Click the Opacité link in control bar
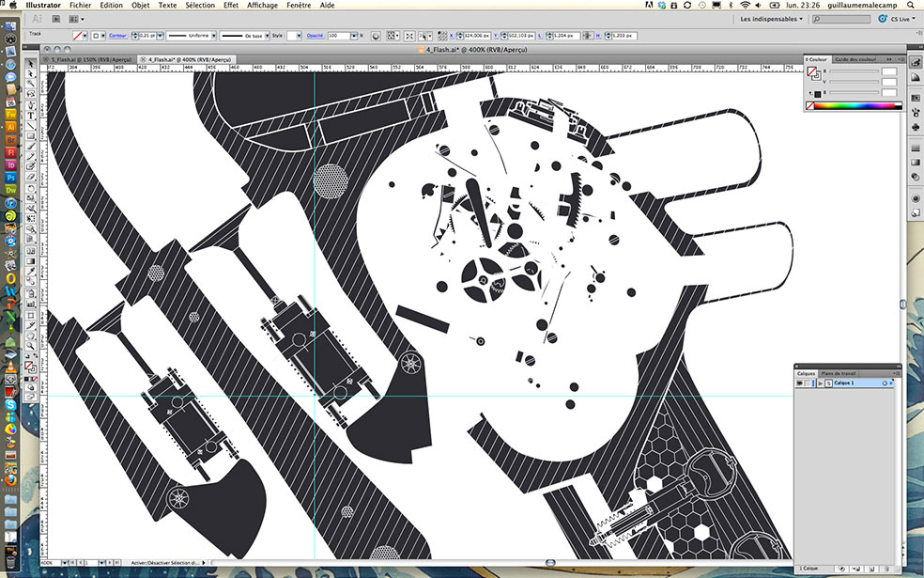The image size is (924, 578). 315,36
